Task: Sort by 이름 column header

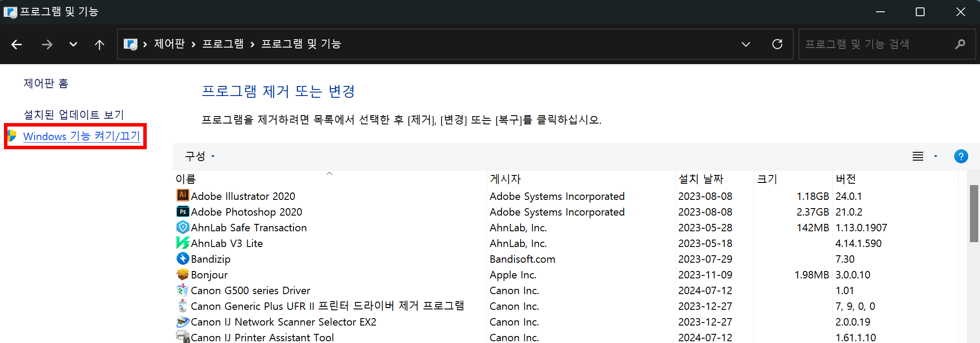Action: coord(330,179)
